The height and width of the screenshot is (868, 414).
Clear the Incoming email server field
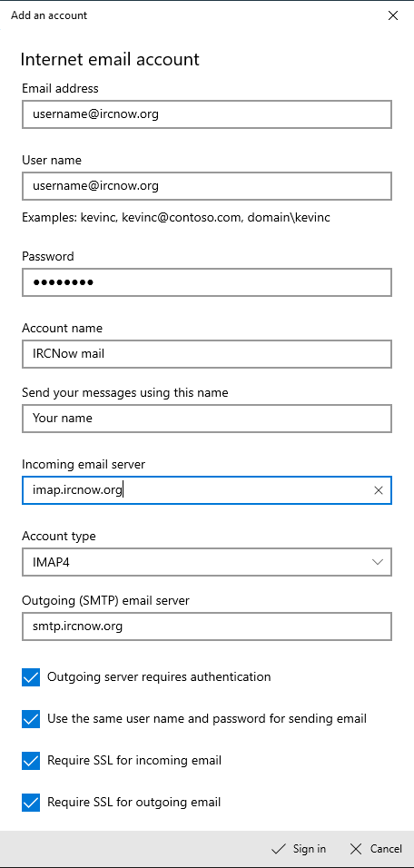[379, 490]
